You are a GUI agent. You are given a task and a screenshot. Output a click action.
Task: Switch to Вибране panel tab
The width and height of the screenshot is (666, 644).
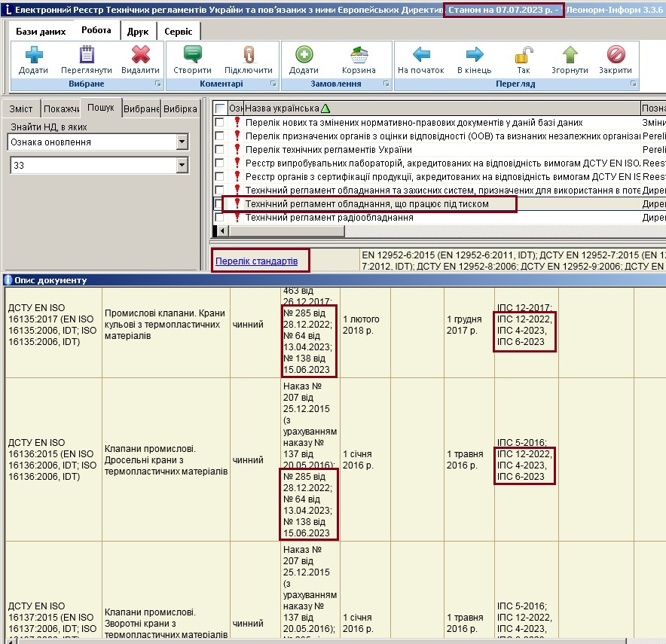click(x=141, y=109)
